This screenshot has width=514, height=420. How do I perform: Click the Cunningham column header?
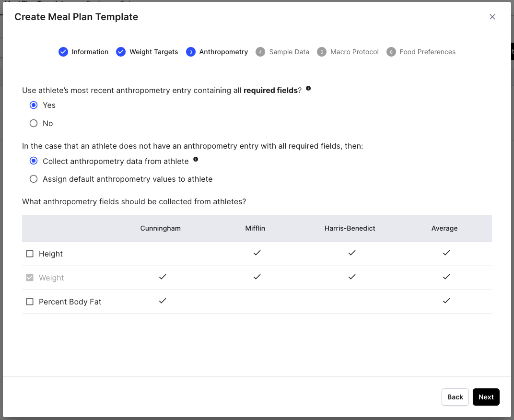[160, 228]
